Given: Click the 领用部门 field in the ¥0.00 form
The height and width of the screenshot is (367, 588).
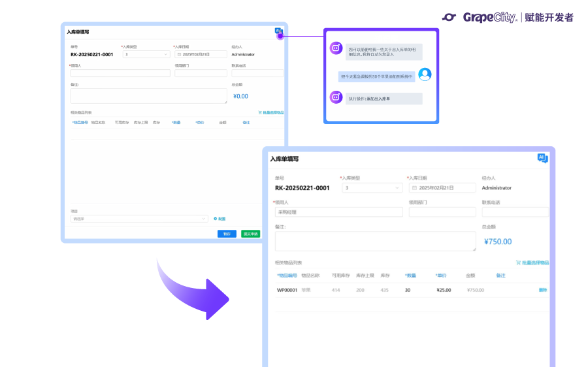Looking at the screenshot, I should [x=201, y=73].
